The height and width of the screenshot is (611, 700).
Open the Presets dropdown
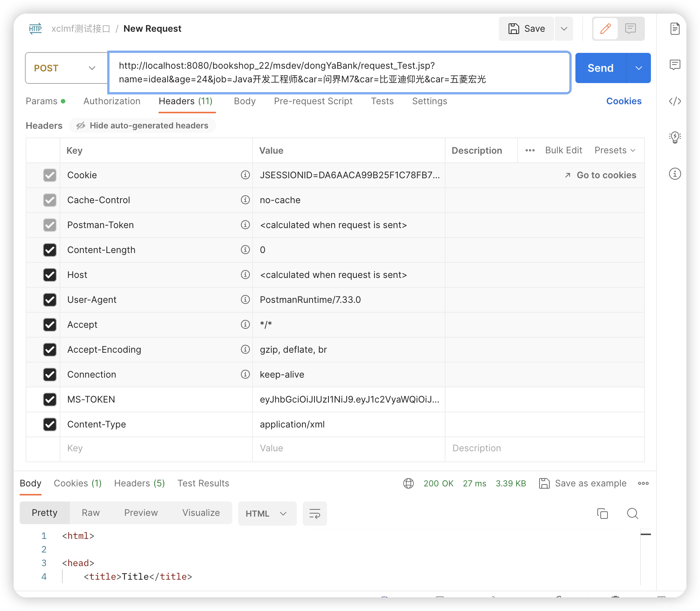tap(615, 150)
